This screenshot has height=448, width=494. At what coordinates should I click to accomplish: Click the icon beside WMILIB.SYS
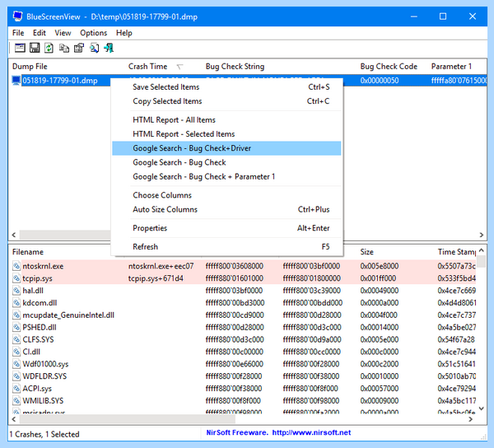click(16, 401)
